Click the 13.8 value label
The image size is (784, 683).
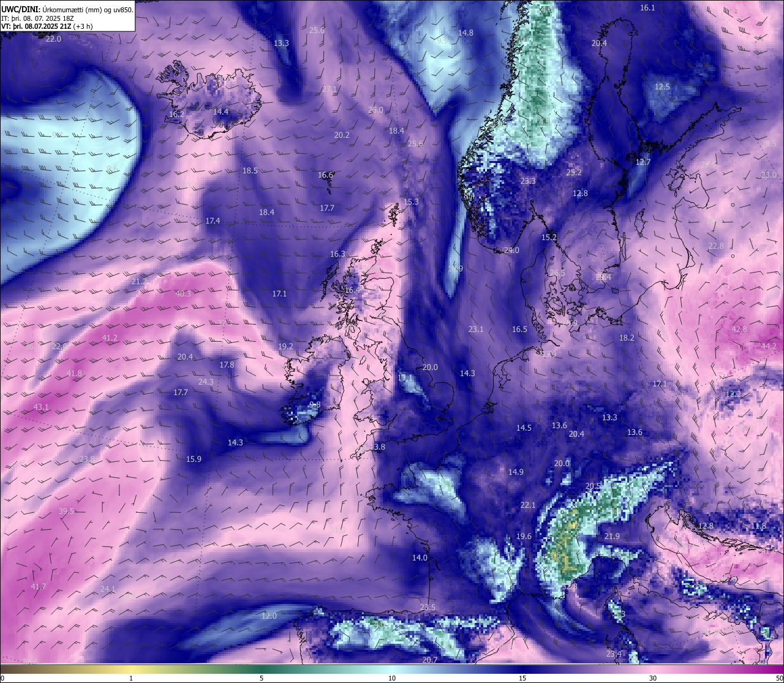(x=378, y=447)
